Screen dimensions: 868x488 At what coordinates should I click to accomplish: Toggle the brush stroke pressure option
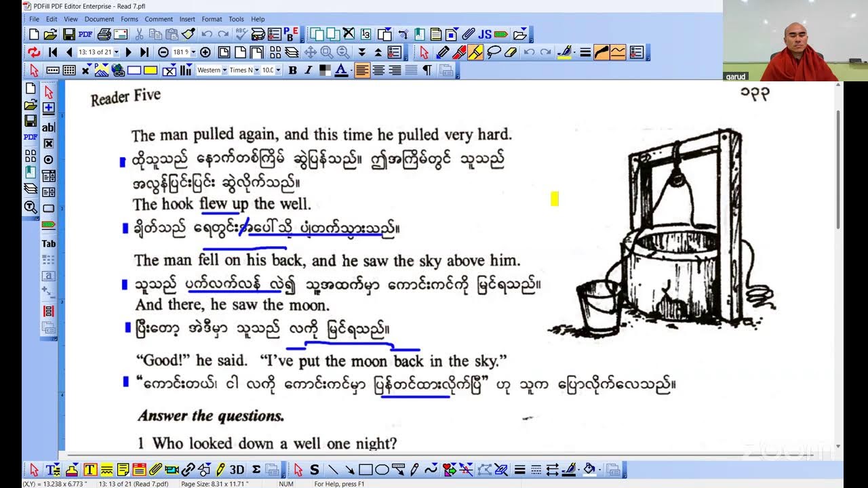click(x=601, y=52)
